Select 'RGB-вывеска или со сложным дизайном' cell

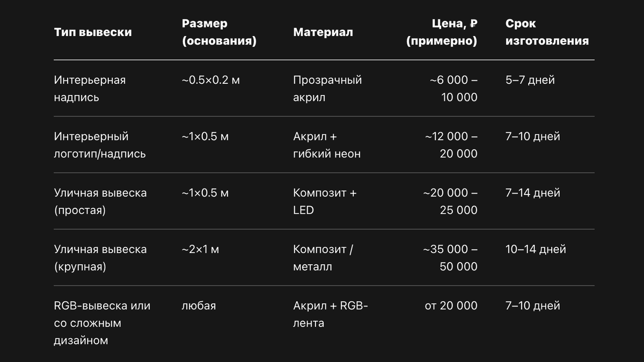pyautogui.click(x=103, y=323)
